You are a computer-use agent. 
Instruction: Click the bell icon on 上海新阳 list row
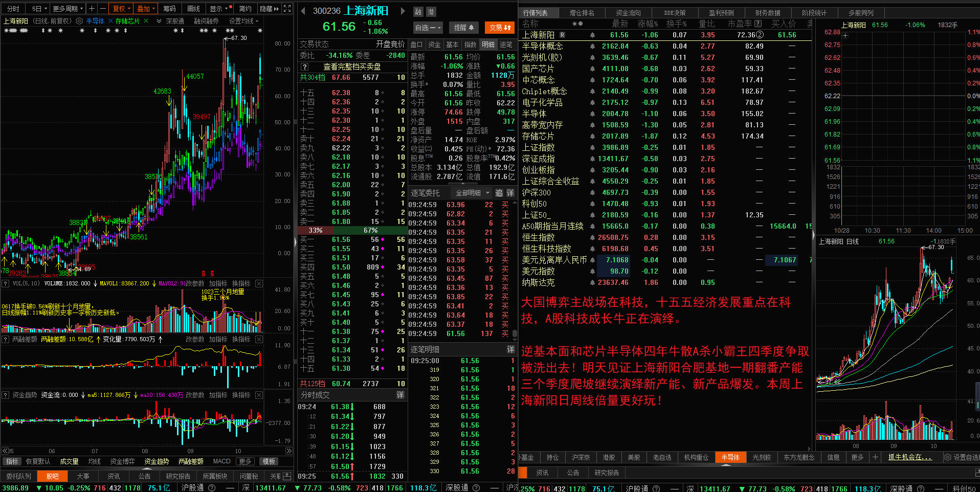click(592, 35)
